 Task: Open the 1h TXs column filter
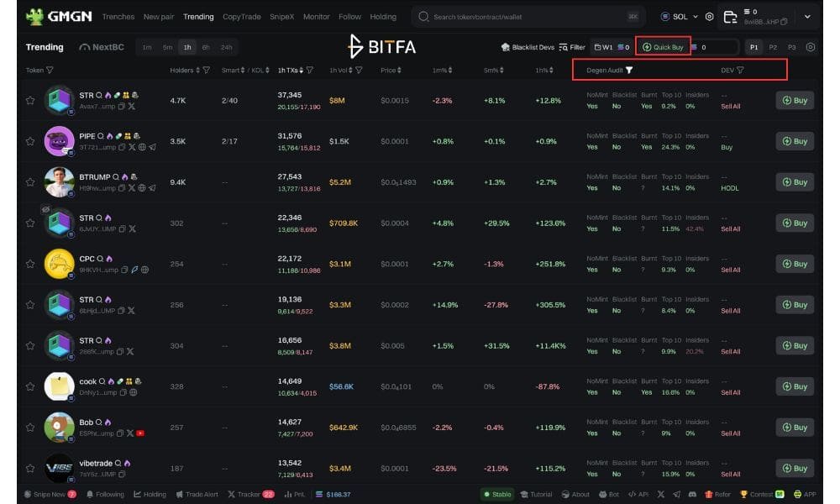[310, 71]
